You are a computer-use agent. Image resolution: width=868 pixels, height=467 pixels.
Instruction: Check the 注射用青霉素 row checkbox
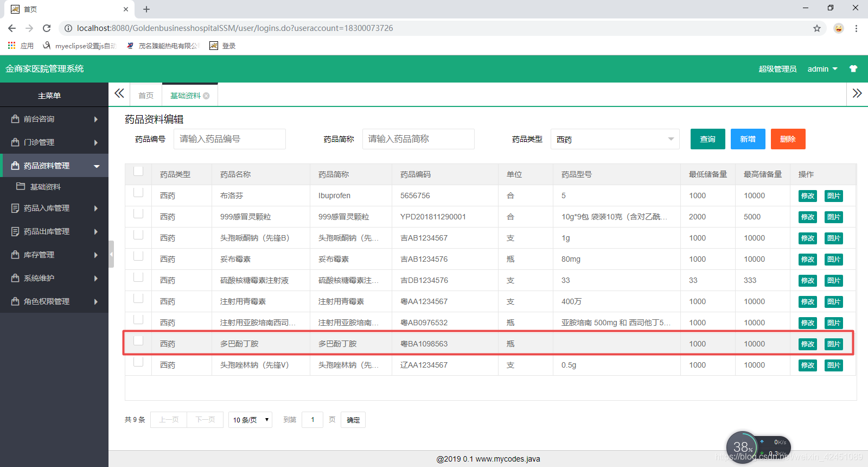(138, 299)
